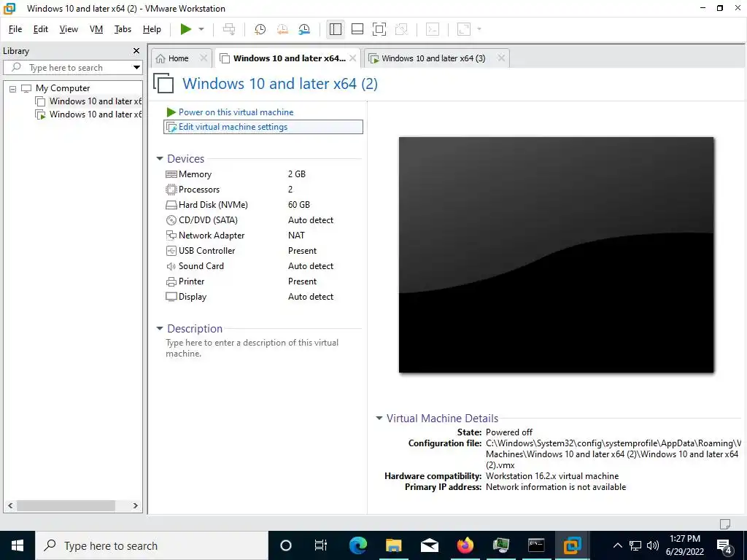Open the Help menu
This screenshot has height=560, width=747.
click(x=152, y=29)
